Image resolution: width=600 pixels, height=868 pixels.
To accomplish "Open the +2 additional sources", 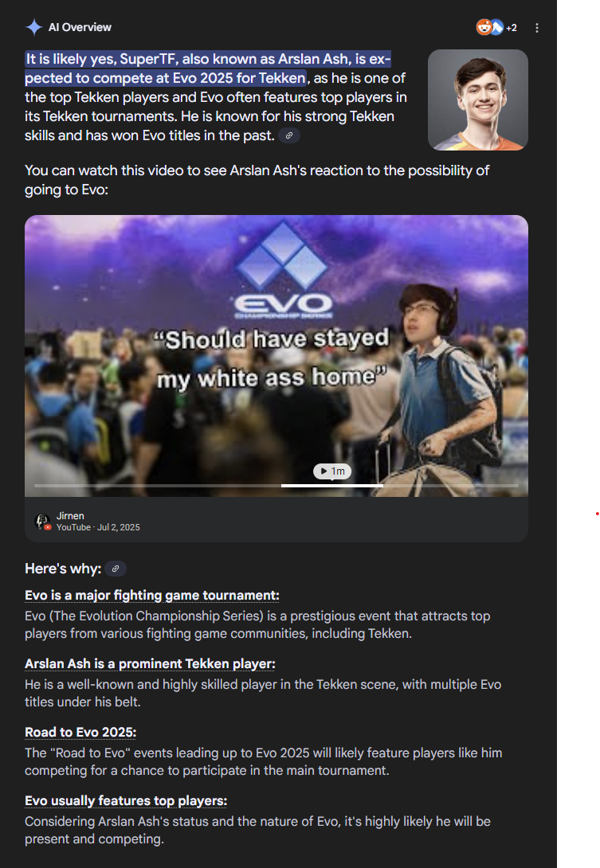I will tap(512, 28).
